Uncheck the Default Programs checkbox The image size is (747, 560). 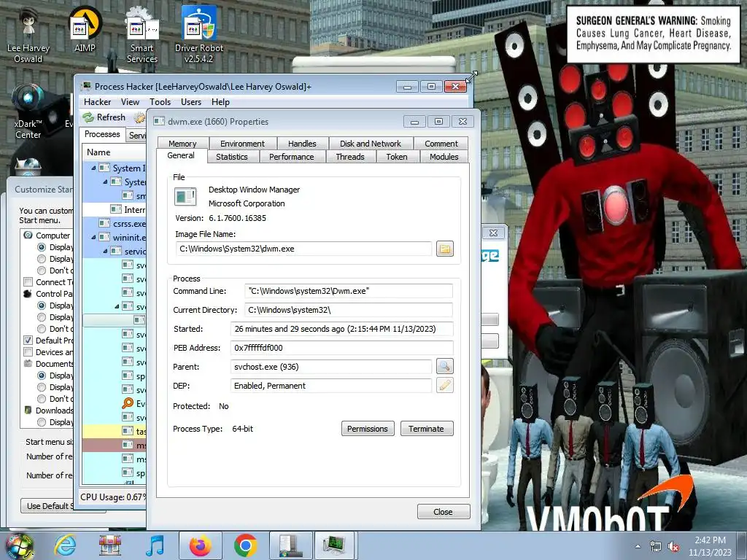28,341
